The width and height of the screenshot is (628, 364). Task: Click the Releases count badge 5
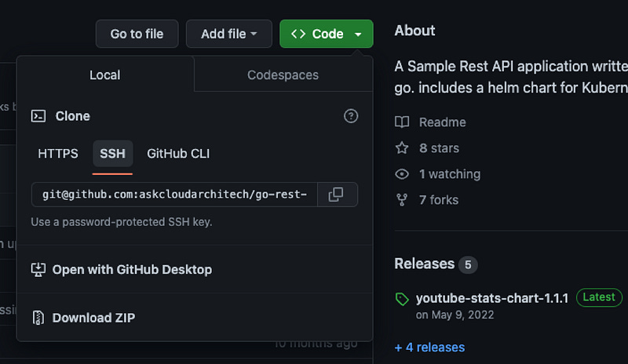pos(468,264)
